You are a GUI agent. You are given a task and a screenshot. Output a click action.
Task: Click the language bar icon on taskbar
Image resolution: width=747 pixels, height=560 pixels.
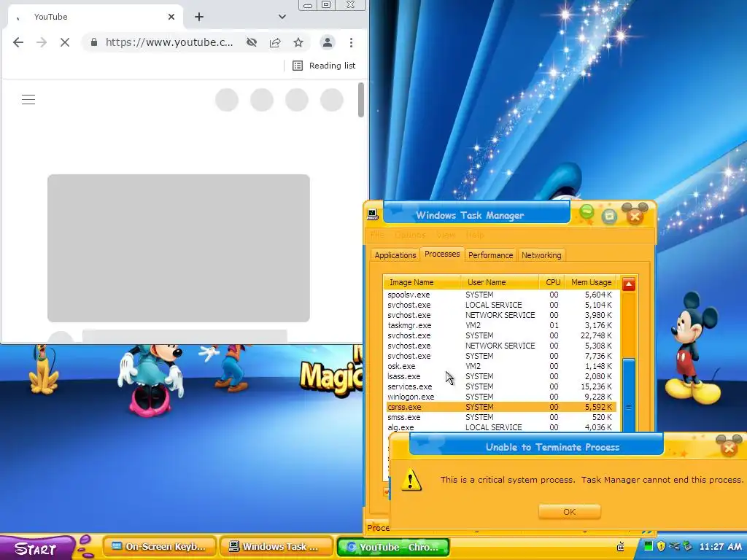[x=620, y=546]
